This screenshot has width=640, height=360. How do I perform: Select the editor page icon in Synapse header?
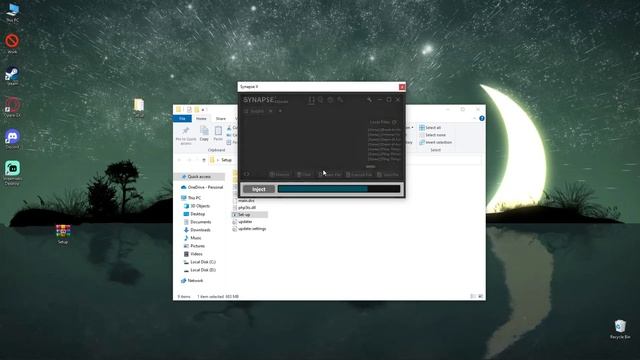(311, 100)
